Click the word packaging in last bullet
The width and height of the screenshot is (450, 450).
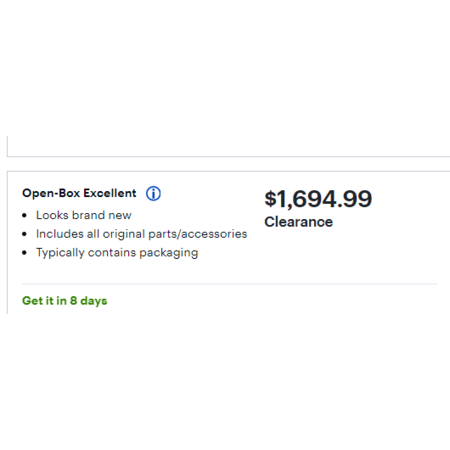point(169,253)
